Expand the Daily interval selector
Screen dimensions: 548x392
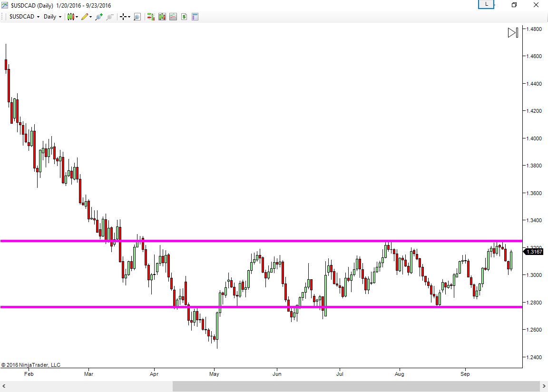[52, 17]
